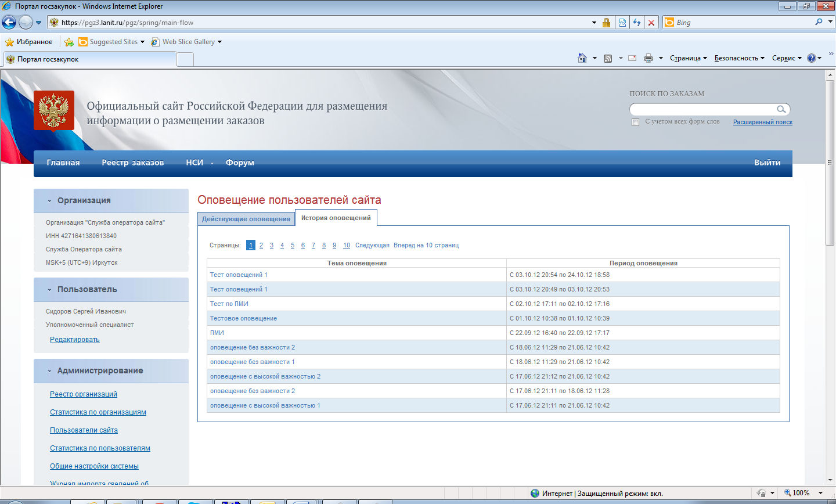Go to page 10 of notifications

(x=347, y=246)
